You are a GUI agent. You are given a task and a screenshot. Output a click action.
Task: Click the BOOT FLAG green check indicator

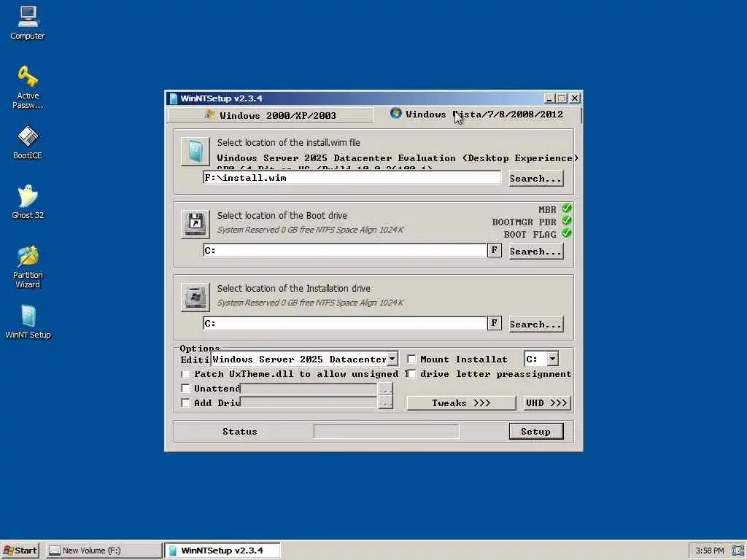[x=566, y=233]
